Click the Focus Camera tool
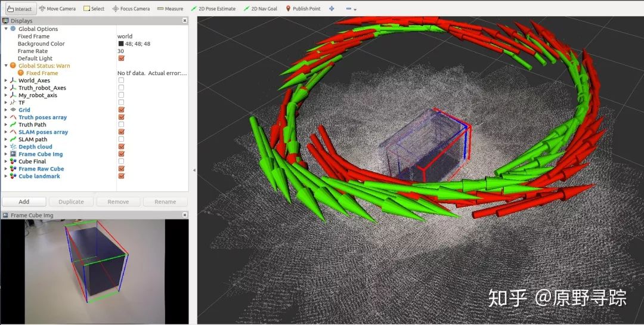This screenshot has width=644, height=325. click(x=131, y=9)
